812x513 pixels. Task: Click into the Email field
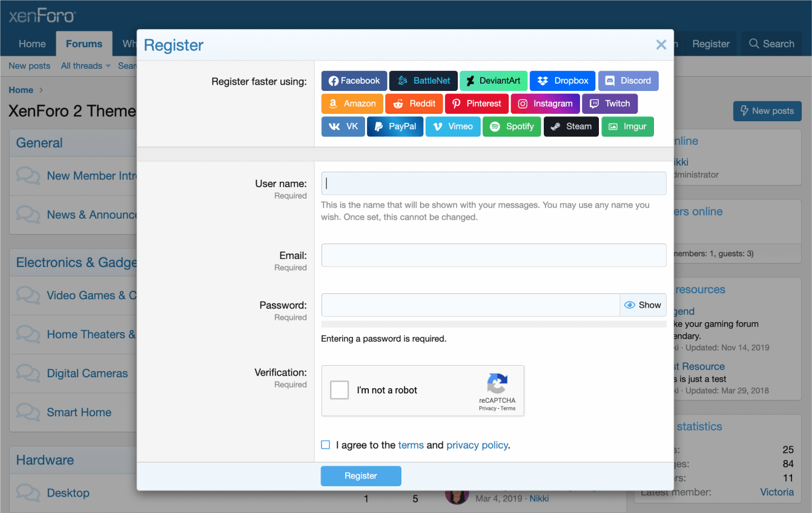(493, 256)
